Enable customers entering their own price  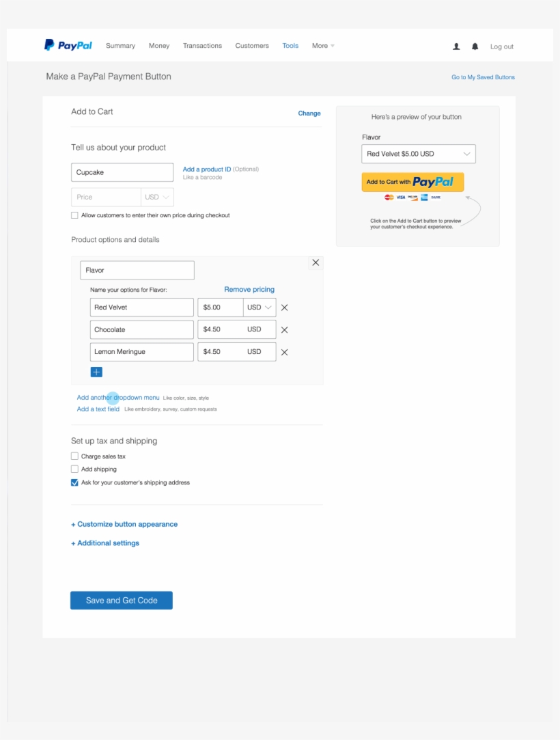click(x=74, y=215)
